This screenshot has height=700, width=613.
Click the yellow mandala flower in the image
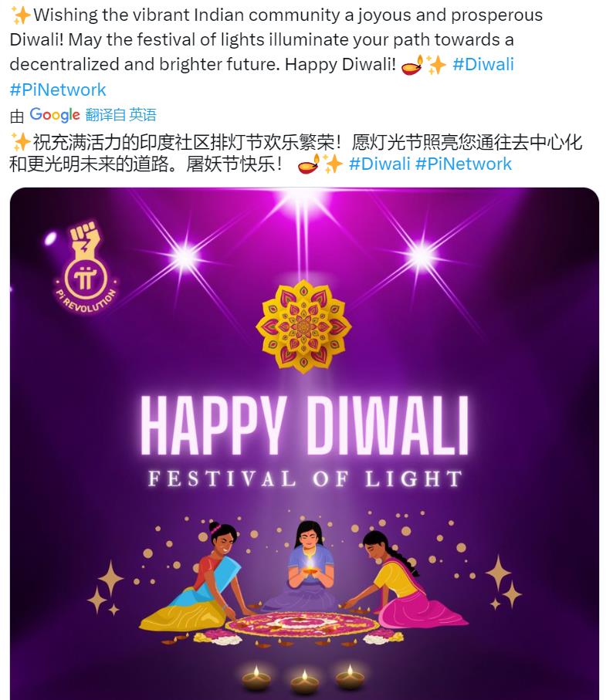[303, 326]
